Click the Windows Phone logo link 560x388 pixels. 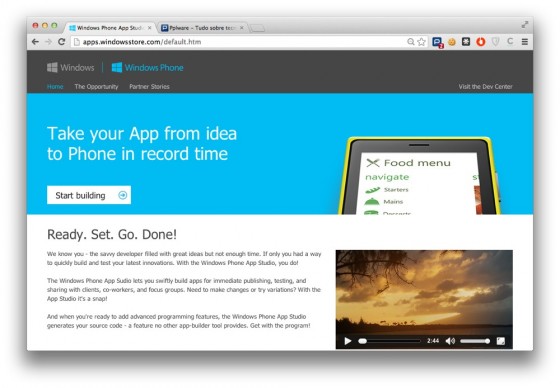click(148, 68)
